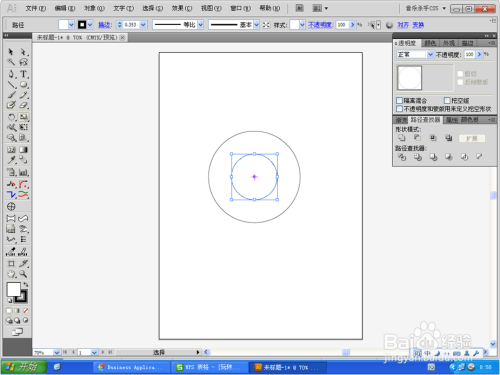
Task: Click 变换 link in control bar
Action: tap(418, 25)
